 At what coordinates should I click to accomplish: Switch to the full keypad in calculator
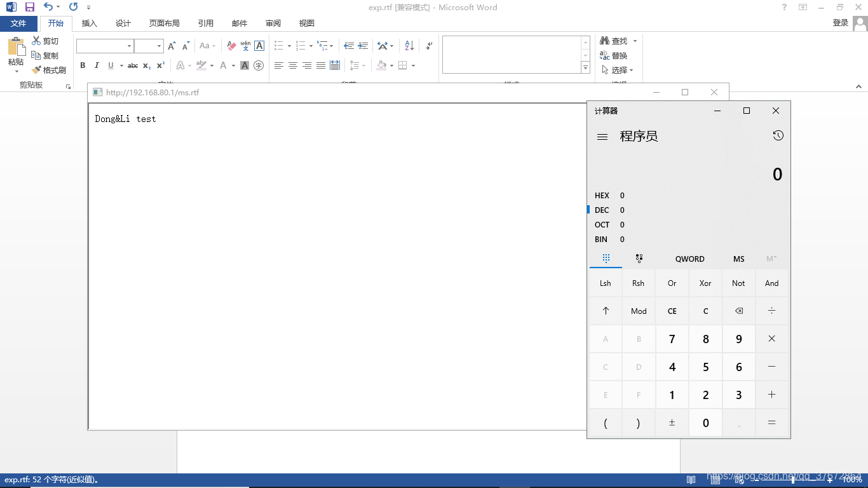tap(606, 259)
